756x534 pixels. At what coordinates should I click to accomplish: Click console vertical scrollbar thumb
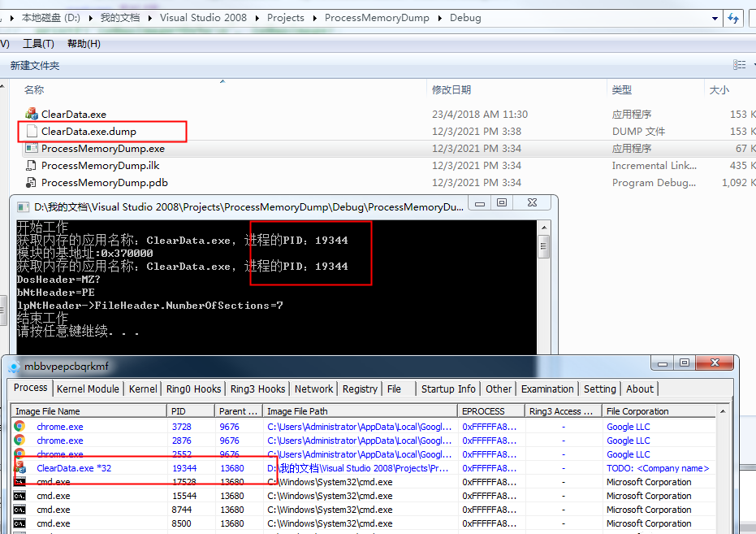coord(544,246)
